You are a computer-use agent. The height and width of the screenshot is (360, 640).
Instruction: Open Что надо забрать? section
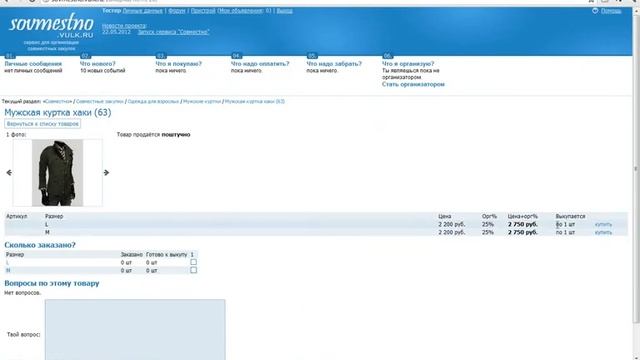pyautogui.click(x=334, y=64)
